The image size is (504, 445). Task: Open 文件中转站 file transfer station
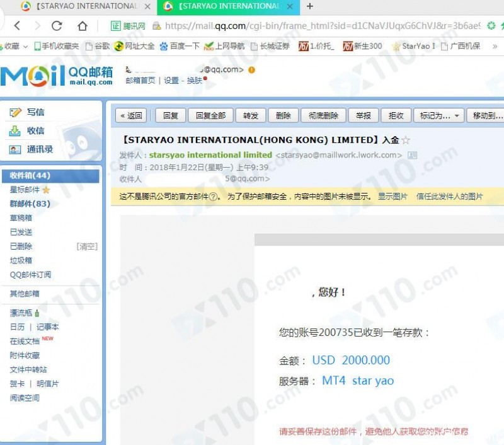[28, 369]
